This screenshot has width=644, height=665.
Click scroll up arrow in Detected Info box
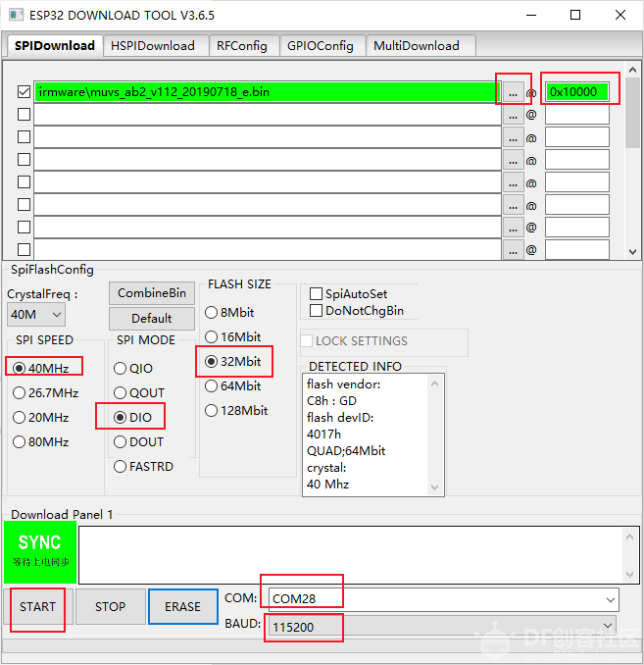pyautogui.click(x=434, y=384)
